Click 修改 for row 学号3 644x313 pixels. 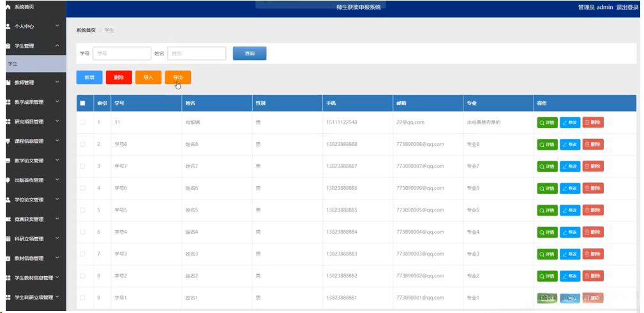[x=570, y=254]
